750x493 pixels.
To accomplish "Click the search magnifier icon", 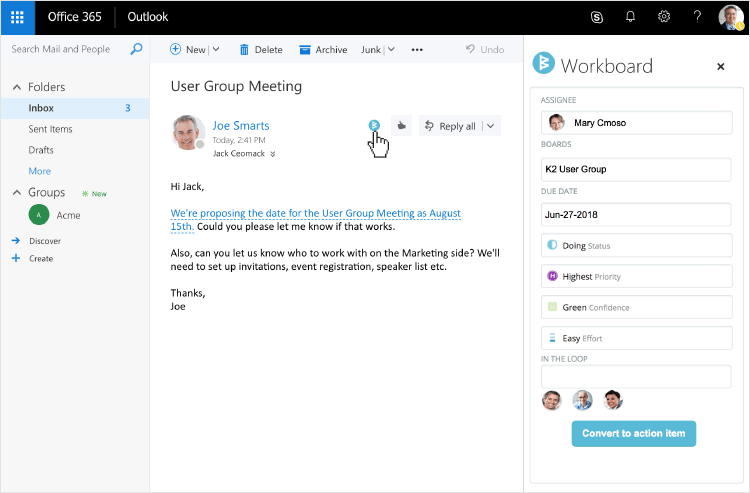I will click(136, 49).
